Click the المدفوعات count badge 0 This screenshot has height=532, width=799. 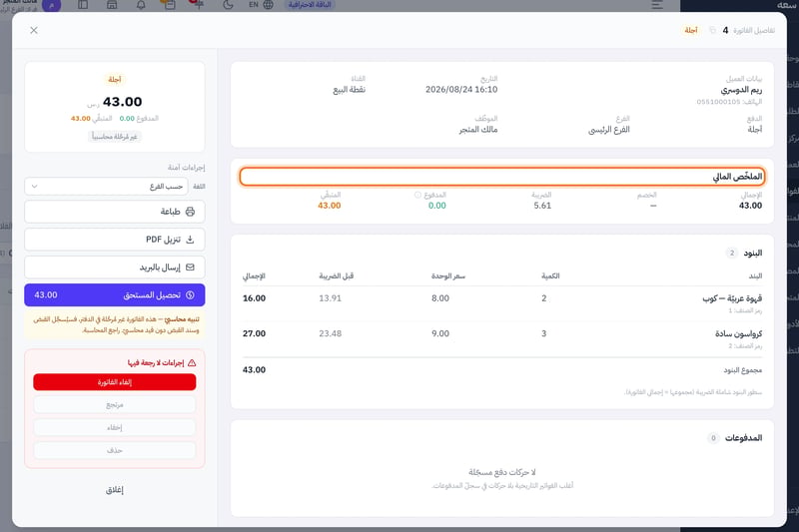713,438
